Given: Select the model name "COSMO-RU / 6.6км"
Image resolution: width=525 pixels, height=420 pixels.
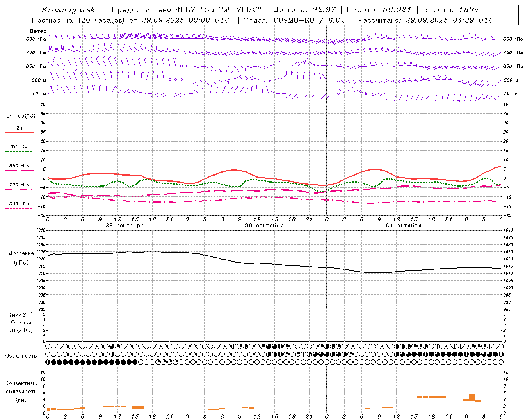Looking at the screenshot, I should pos(310,20).
